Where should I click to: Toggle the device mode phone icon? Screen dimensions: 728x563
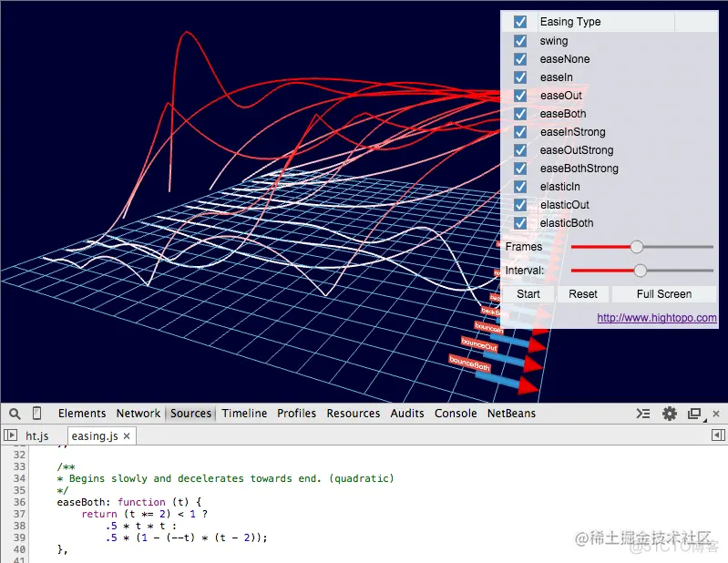pos(37,413)
